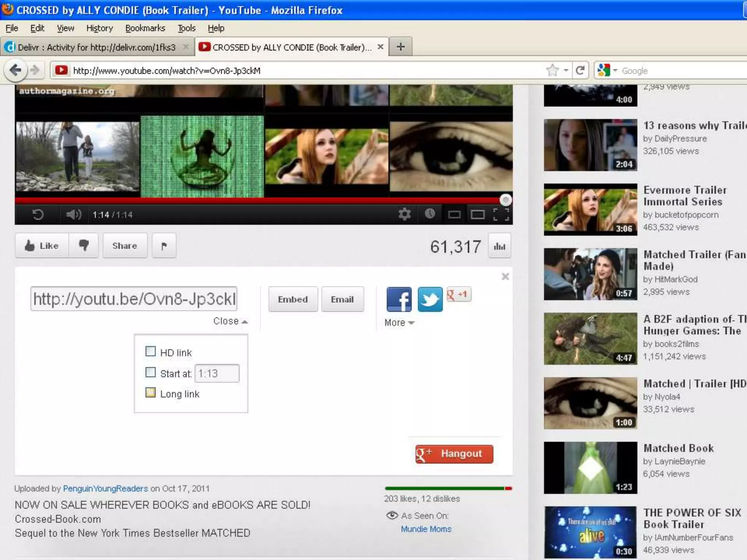The height and width of the screenshot is (560, 747).
Task: Click the Embed button
Action: click(293, 299)
